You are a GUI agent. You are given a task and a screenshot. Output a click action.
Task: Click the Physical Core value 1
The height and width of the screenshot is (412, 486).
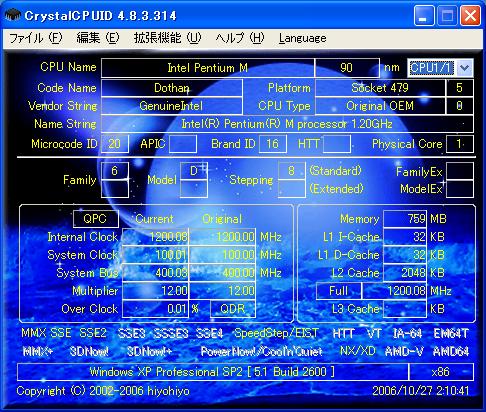tap(460, 144)
